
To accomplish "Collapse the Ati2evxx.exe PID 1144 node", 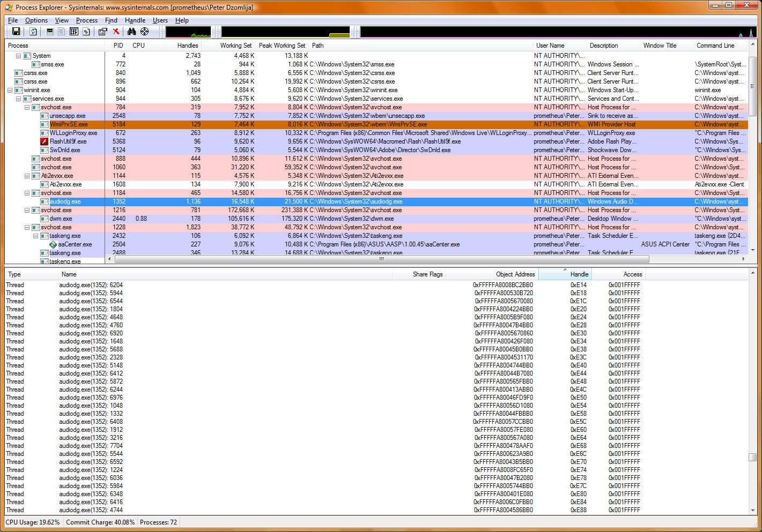I will [x=27, y=176].
